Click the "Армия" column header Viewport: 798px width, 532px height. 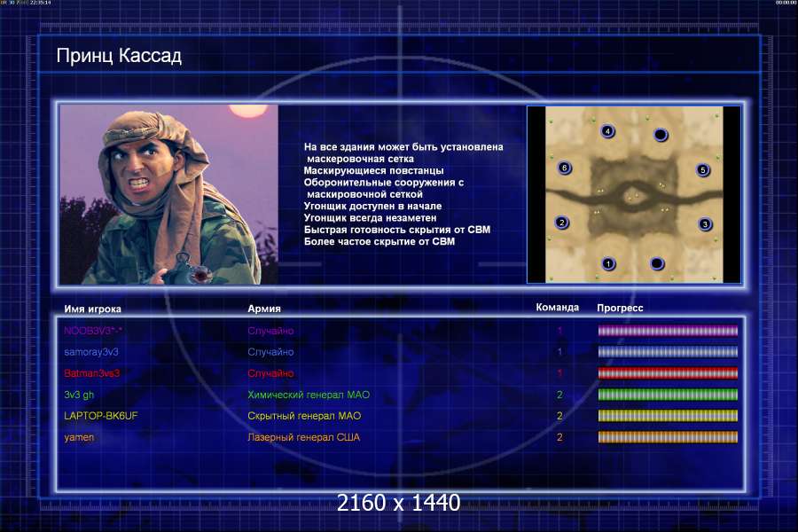(264, 309)
